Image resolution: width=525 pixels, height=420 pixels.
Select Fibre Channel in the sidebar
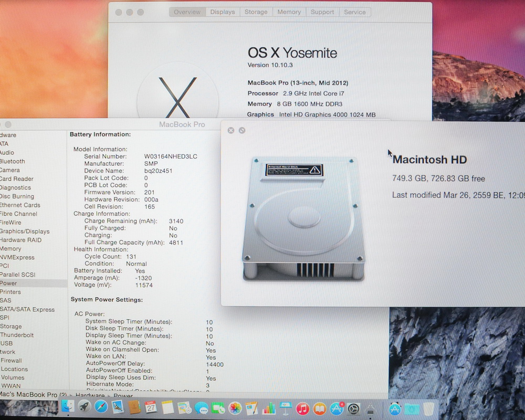[18, 214]
